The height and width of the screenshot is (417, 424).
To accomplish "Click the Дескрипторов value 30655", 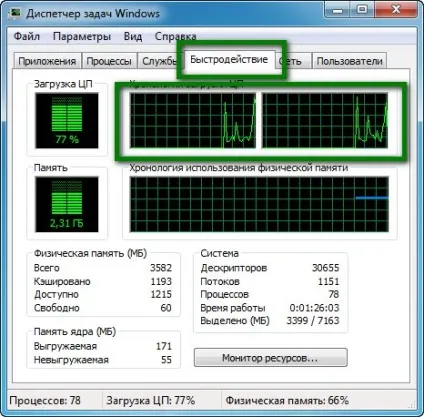I will (326, 268).
